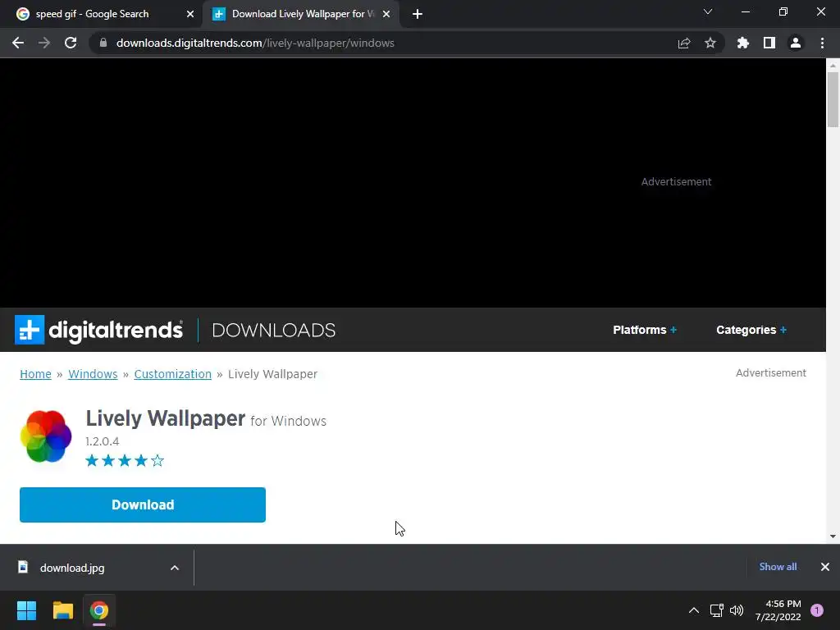Open Chrome three-dot menu
This screenshot has width=840, height=630.
tap(822, 43)
